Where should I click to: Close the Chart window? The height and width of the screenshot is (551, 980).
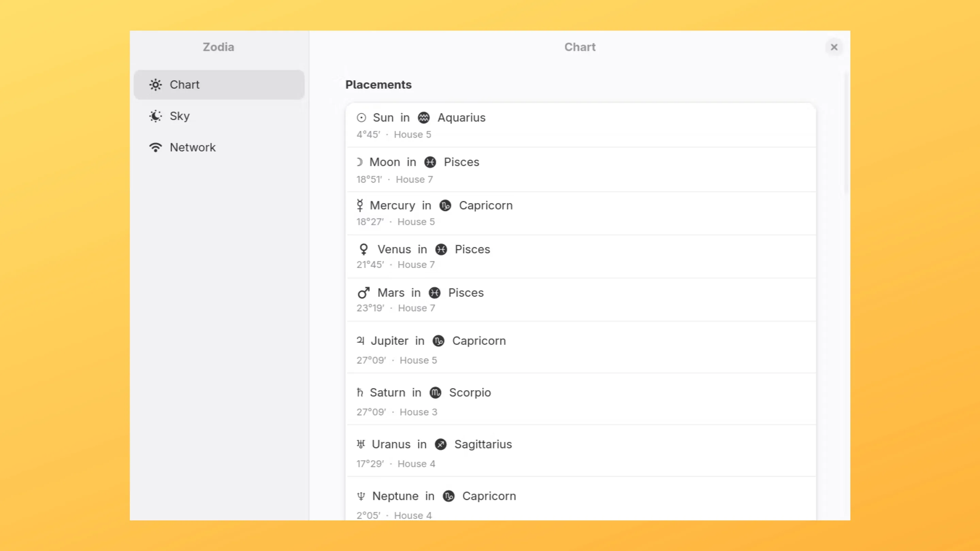tap(834, 47)
